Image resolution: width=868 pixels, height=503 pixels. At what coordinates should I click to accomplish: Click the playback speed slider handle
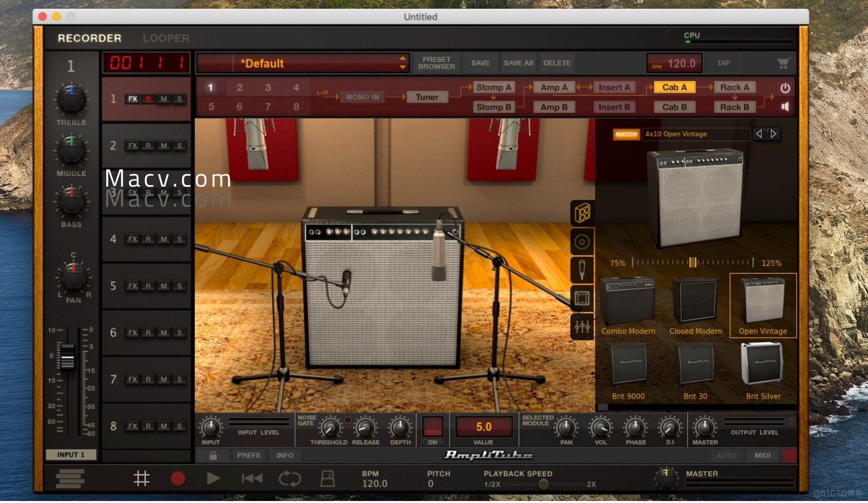(x=544, y=484)
